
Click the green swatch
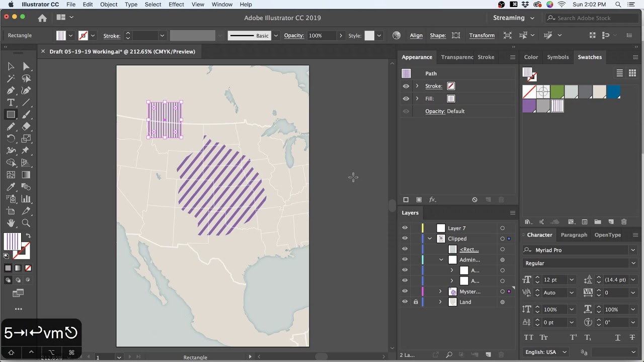coord(557,92)
